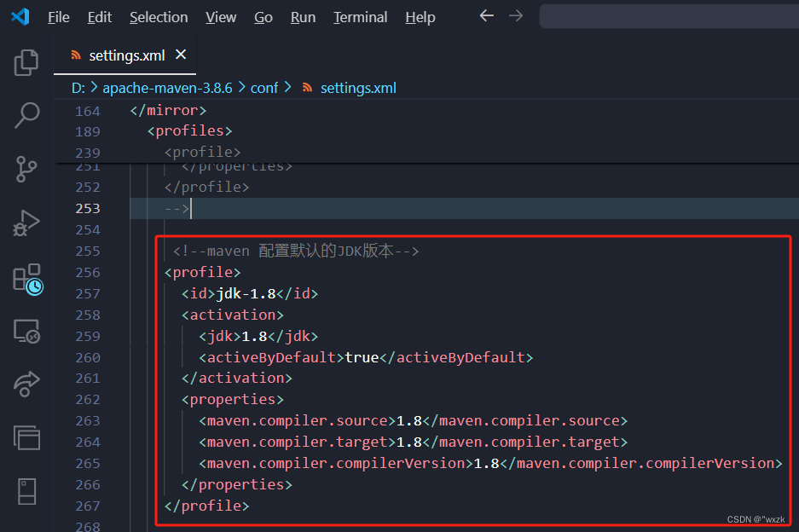Screen dimensions: 799x532
Task: Select the conf breadcrumb folder
Action: click(x=264, y=88)
